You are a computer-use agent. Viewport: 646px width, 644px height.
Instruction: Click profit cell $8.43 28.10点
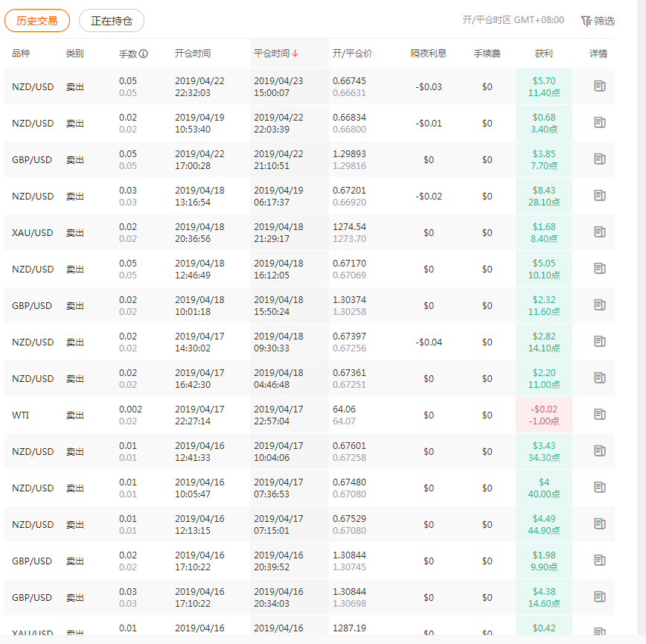coord(544,196)
